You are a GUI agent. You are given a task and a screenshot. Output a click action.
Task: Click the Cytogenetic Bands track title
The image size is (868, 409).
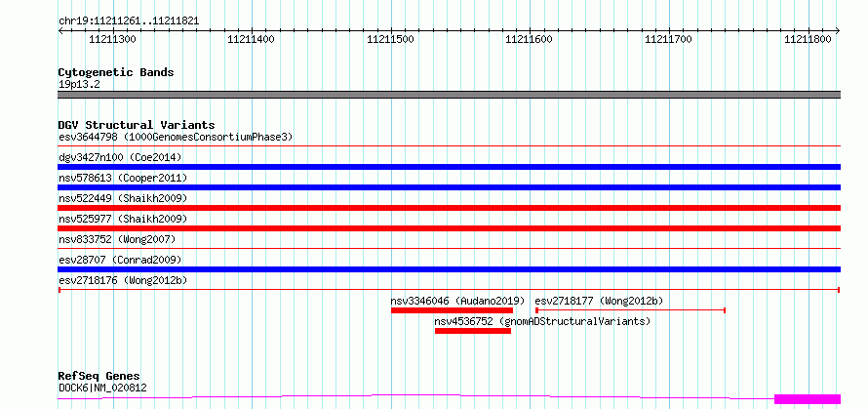tap(116, 72)
